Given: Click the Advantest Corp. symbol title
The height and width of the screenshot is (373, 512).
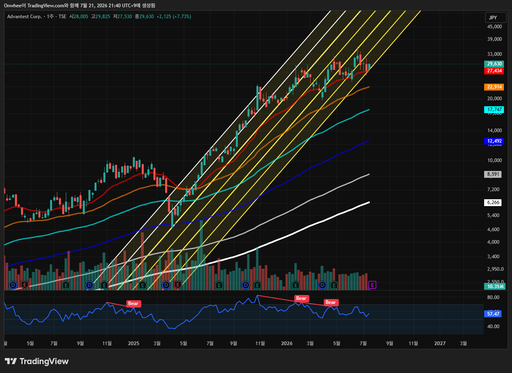Looking at the screenshot, I should tap(24, 16).
